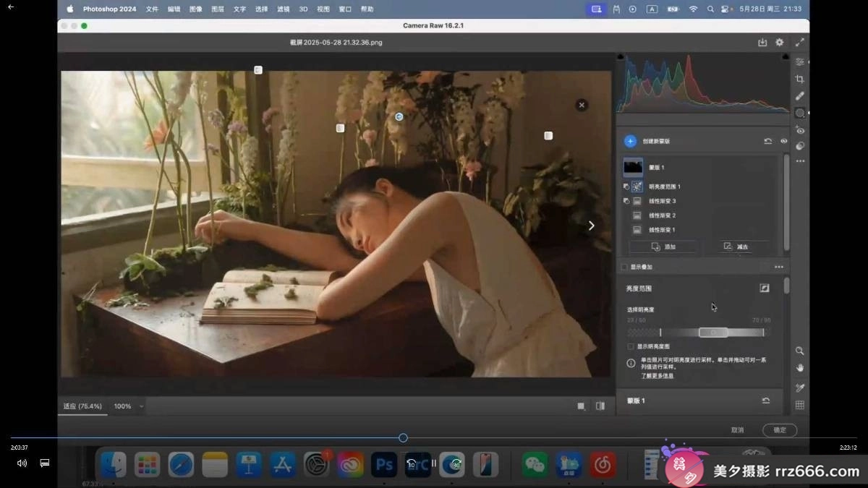Screen dimensions: 868x488
Task: Open the 图层 menu
Action: pos(217,9)
